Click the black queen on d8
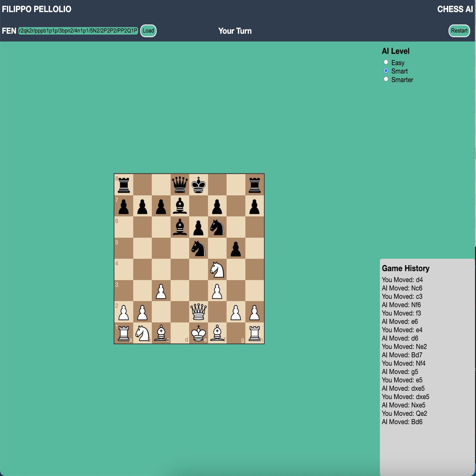Viewport: 476px width, 476px height. [180, 185]
